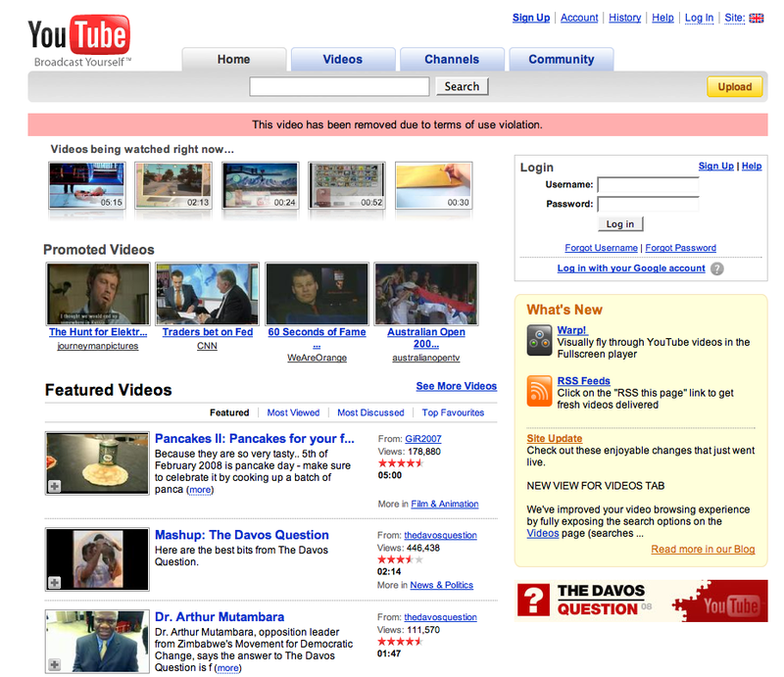
Task: Click the Log in button
Action: coord(619,224)
